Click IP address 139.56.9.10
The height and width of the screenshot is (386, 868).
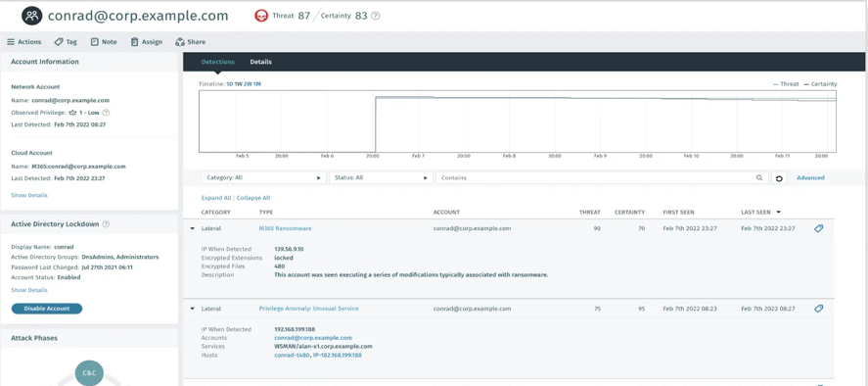pyautogui.click(x=289, y=250)
